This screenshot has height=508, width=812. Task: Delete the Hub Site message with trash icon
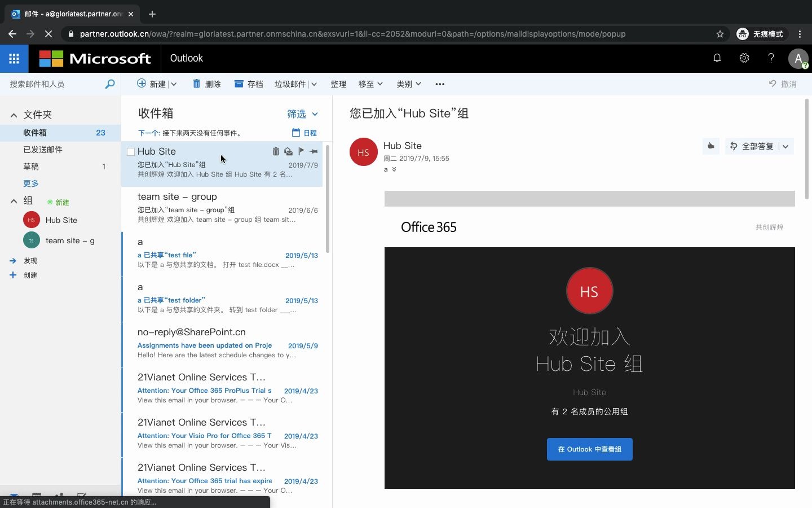pyautogui.click(x=276, y=151)
